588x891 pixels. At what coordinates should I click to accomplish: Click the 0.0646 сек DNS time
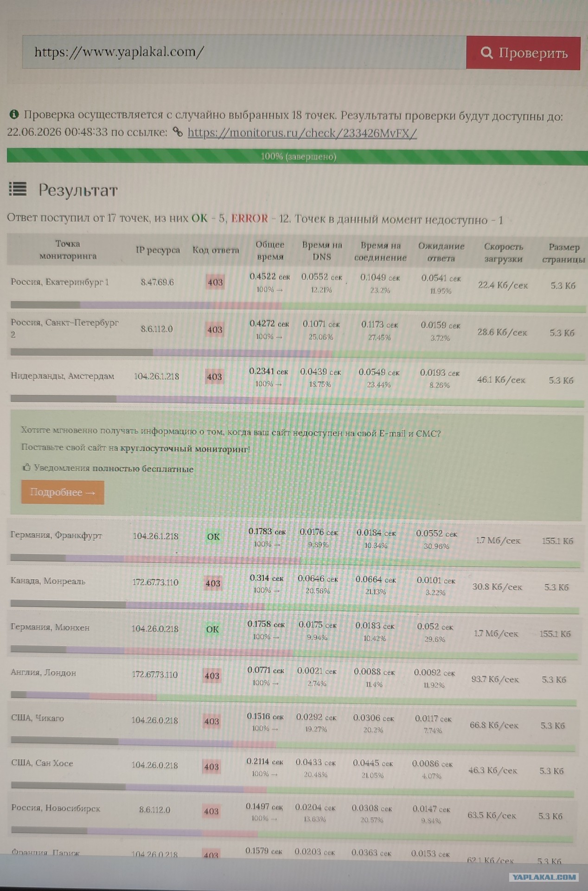point(318,579)
